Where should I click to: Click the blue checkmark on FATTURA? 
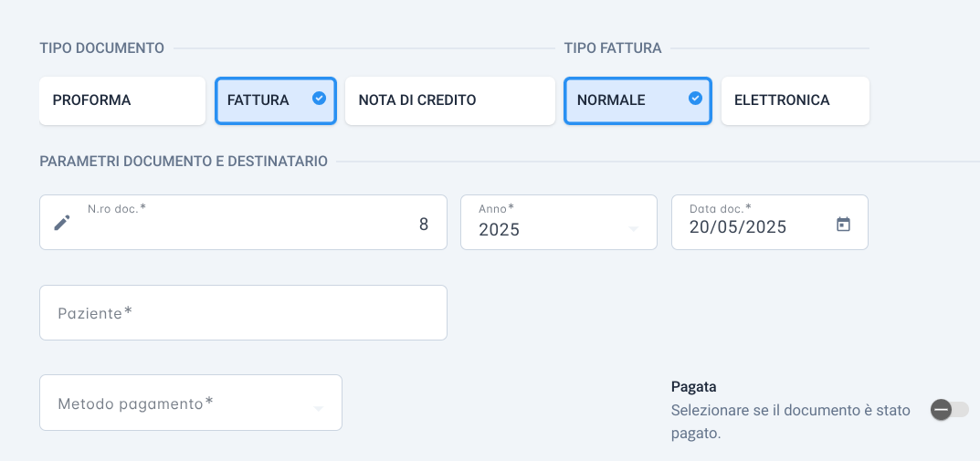click(320, 98)
